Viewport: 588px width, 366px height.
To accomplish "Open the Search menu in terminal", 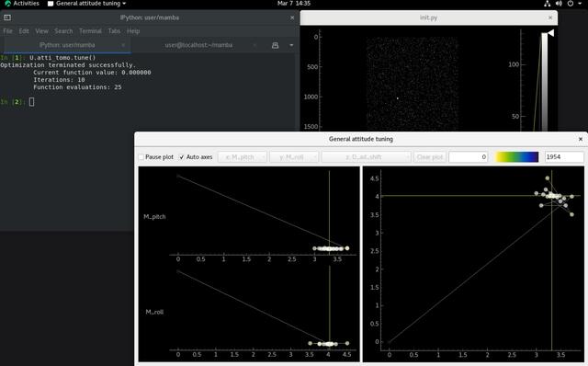I will (63, 31).
